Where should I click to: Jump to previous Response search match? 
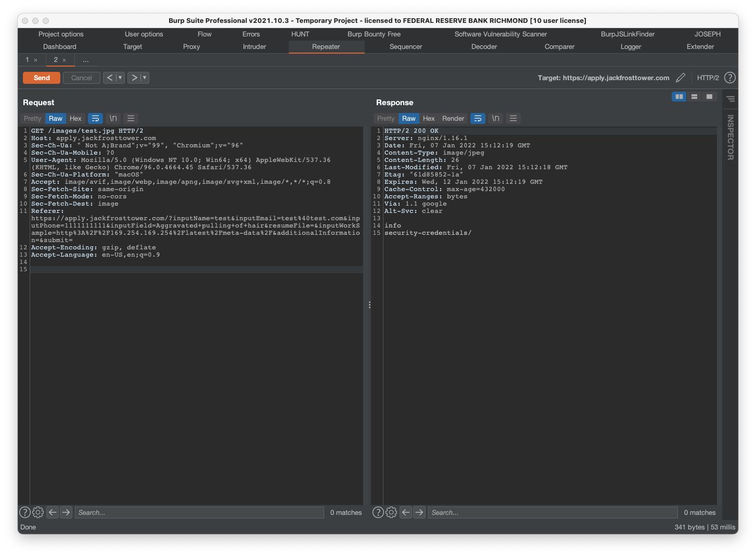pos(406,512)
